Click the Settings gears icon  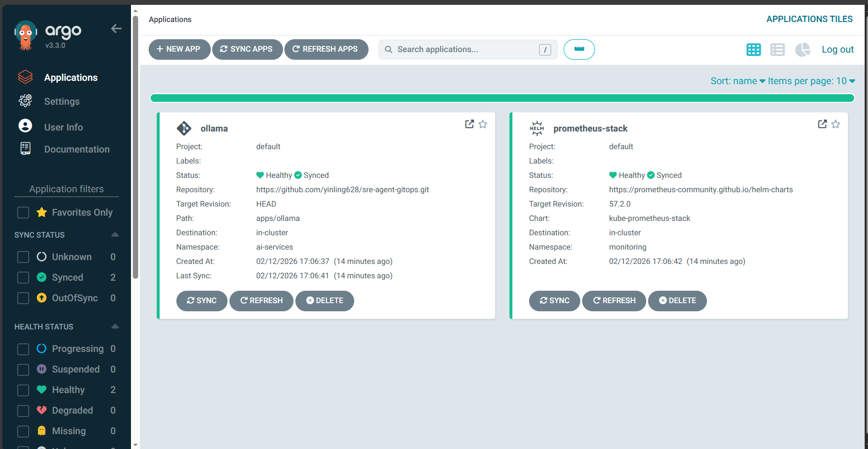[25, 100]
